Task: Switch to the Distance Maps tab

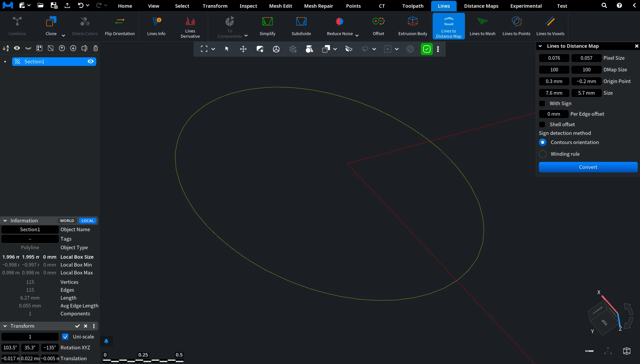Action: (x=481, y=6)
